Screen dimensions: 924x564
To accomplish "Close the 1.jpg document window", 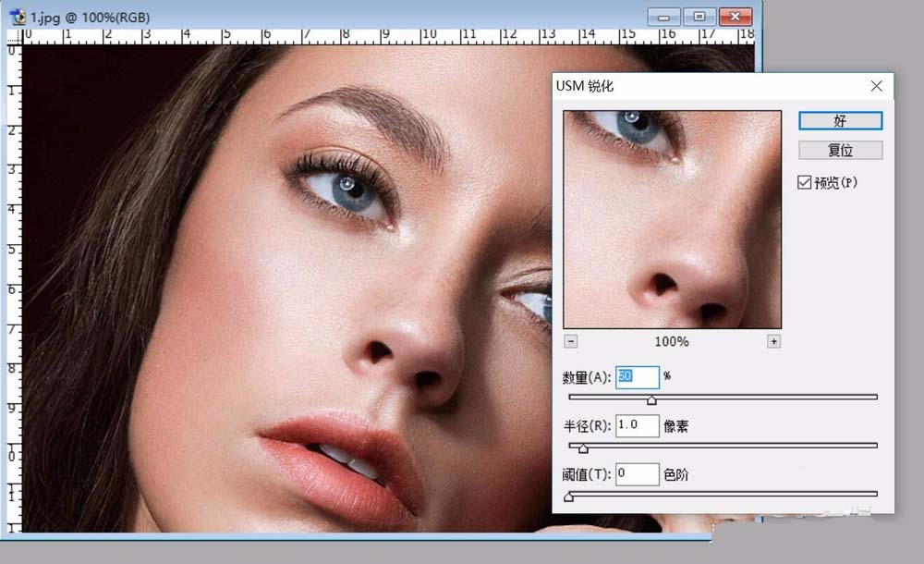I will tap(735, 17).
